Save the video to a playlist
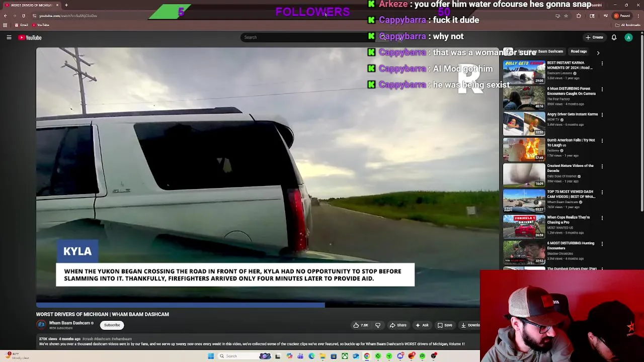Viewport: 644px width, 362px height. coord(444,325)
